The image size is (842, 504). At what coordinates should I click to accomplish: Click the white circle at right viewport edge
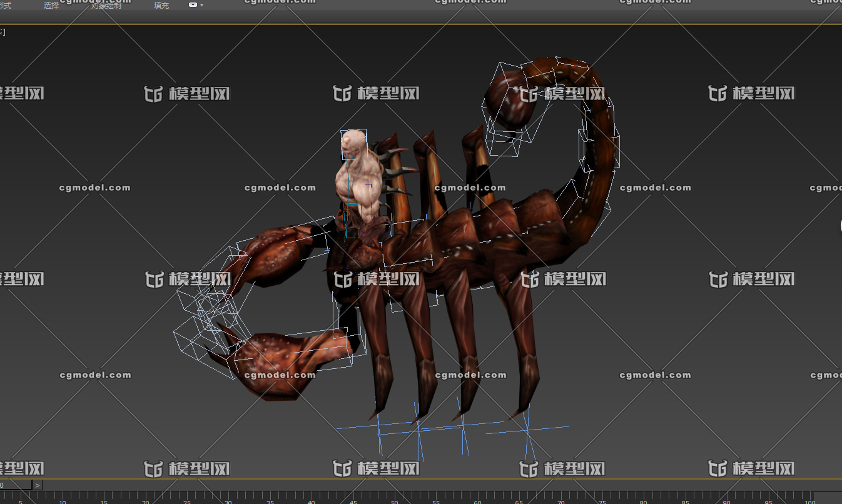(839, 226)
